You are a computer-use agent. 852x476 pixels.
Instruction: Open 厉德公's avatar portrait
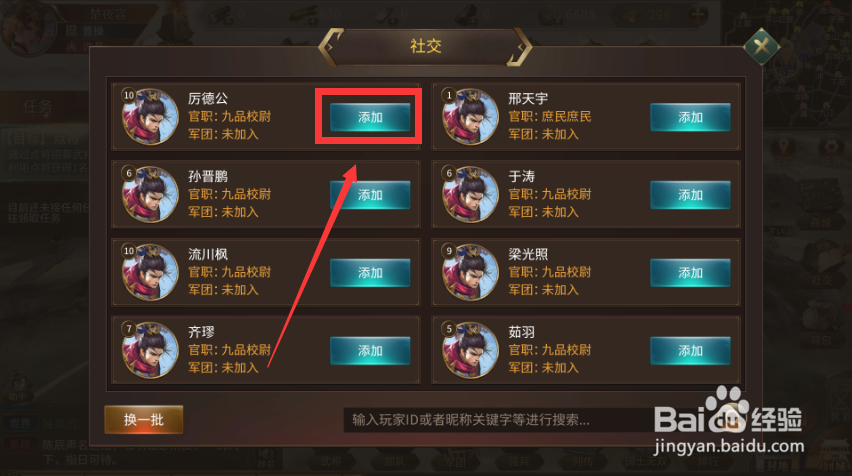coord(150,116)
